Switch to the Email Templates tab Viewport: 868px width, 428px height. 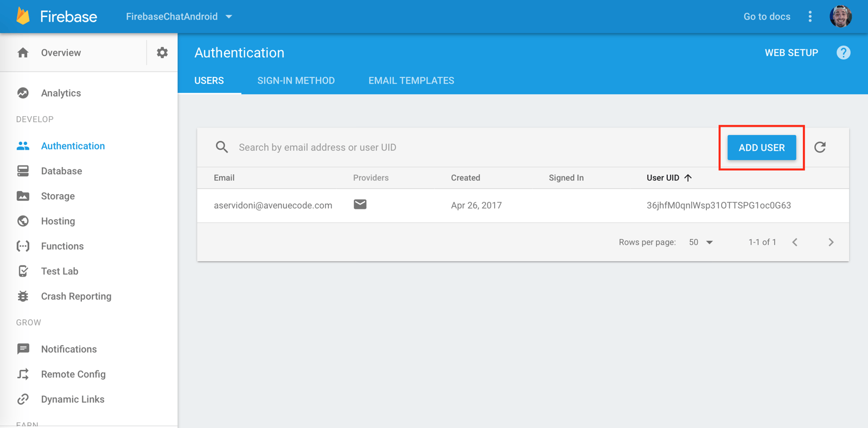tap(411, 80)
